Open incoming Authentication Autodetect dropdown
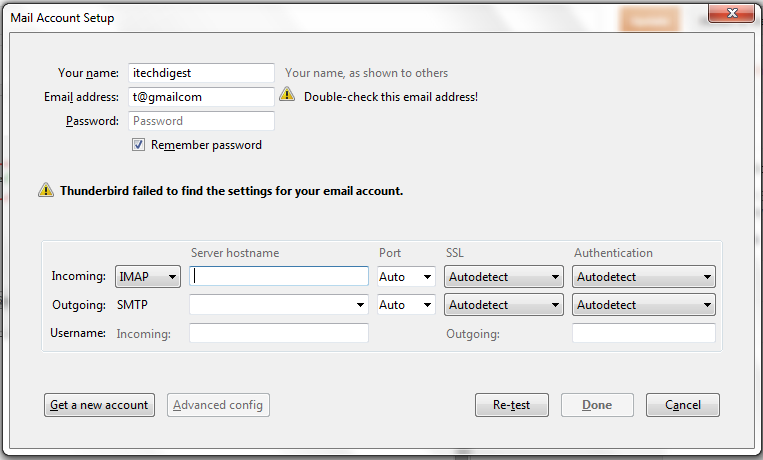 coord(644,276)
